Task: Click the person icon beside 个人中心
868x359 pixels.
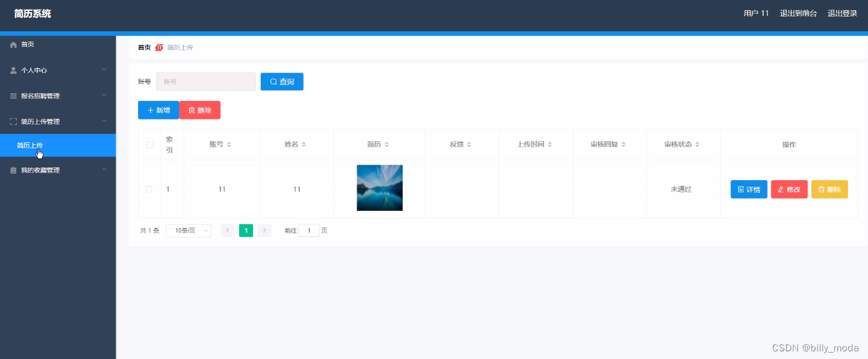Action: [x=13, y=70]
